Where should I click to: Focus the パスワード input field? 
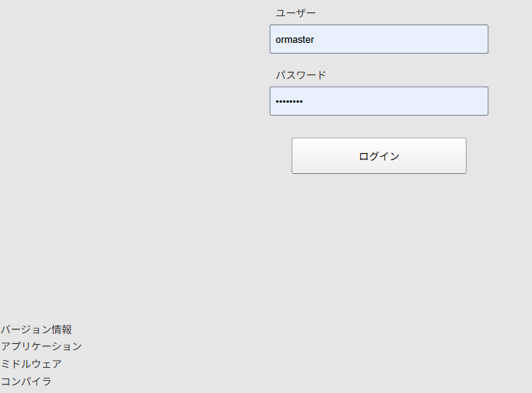pyautogui.click(x=379, y=101)
